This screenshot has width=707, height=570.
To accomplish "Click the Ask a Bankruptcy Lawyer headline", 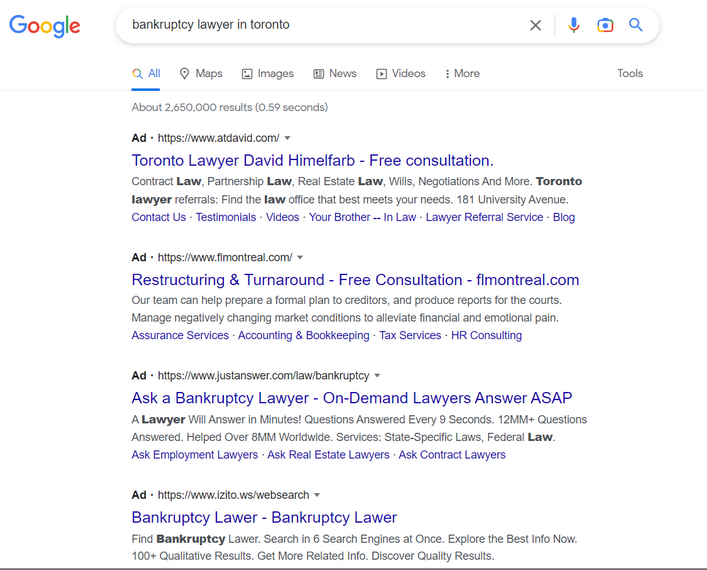I will [x=352, y=398].
